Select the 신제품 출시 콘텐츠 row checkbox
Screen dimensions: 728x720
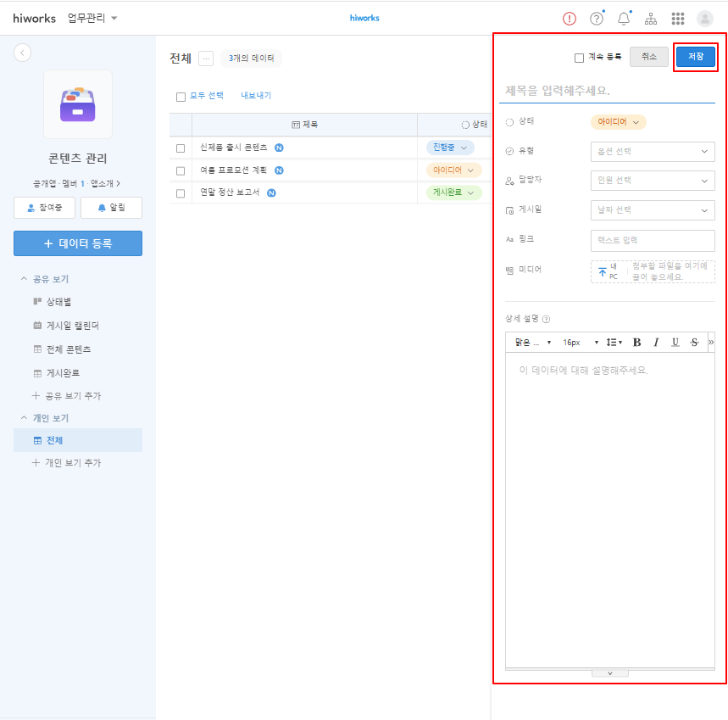pos(181,148)
